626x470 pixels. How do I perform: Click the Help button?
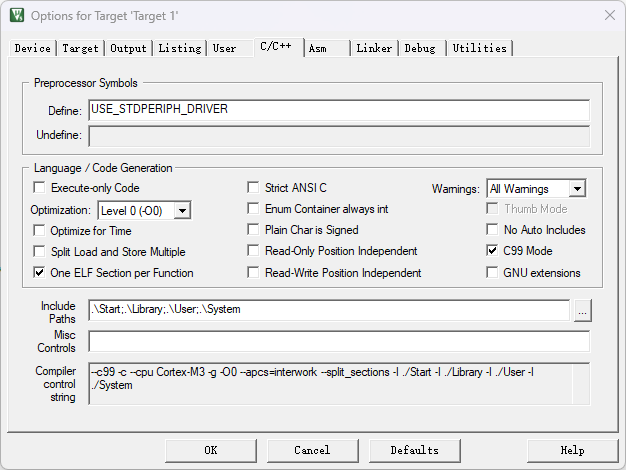point(572,450)
